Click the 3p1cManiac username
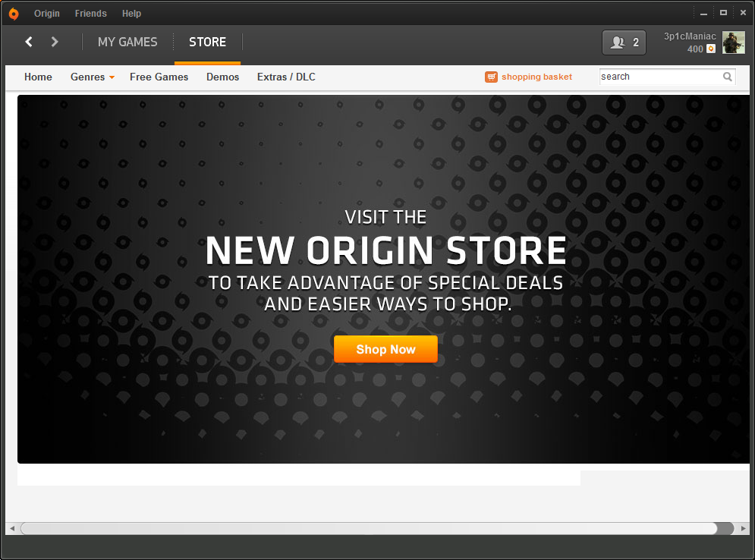This screenshot has width=755, height=560. point(690,36)
